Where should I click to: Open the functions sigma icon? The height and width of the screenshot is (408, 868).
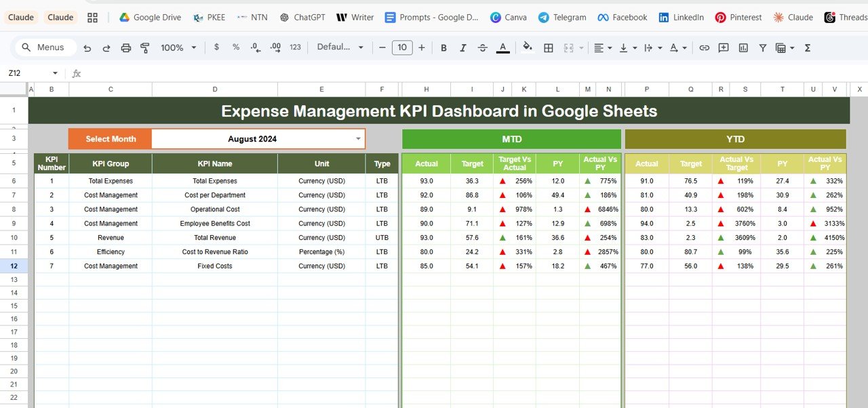click(807, 47)
